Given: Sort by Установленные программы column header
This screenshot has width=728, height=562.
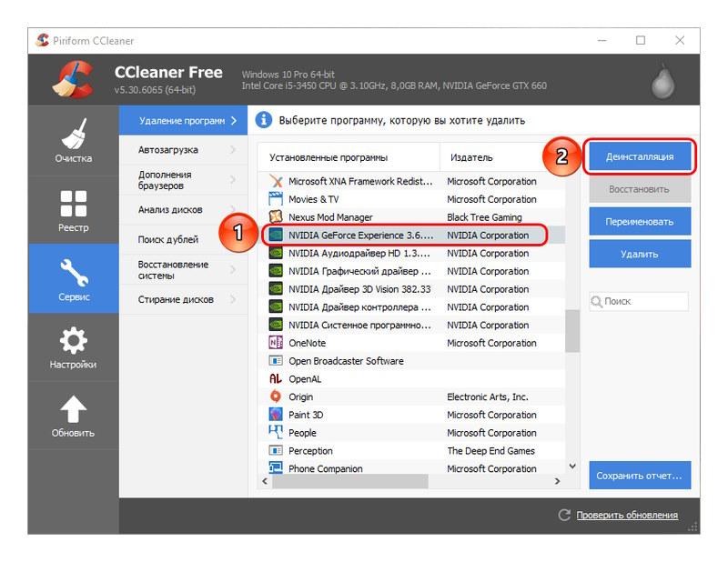Looking at the screenshot, I should 349,157.
